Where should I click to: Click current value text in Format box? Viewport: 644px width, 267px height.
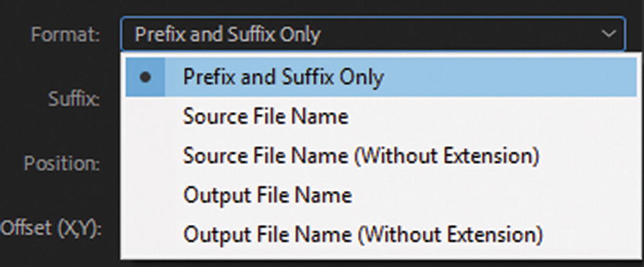point(227,34)
